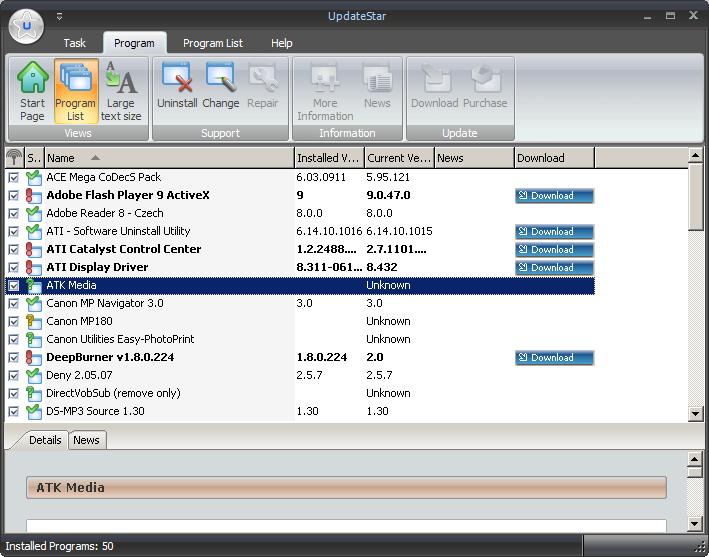Switch to the News tab below list
The height and width of the screenshot is (557, 709).
tap(86, 440)
